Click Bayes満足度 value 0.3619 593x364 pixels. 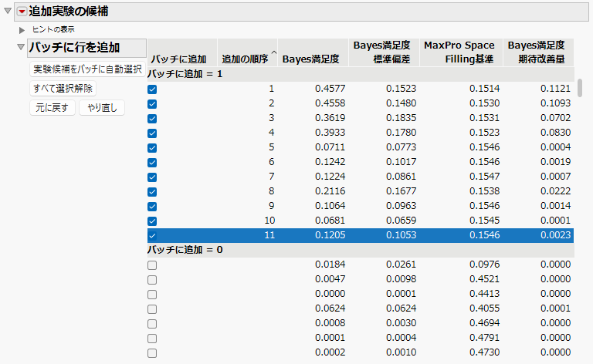pos(330,118)
